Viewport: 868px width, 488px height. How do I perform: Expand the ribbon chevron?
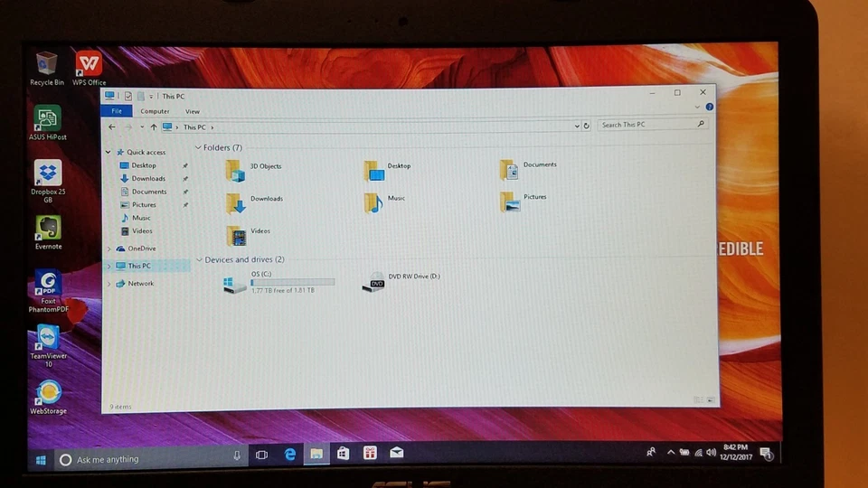697,107
